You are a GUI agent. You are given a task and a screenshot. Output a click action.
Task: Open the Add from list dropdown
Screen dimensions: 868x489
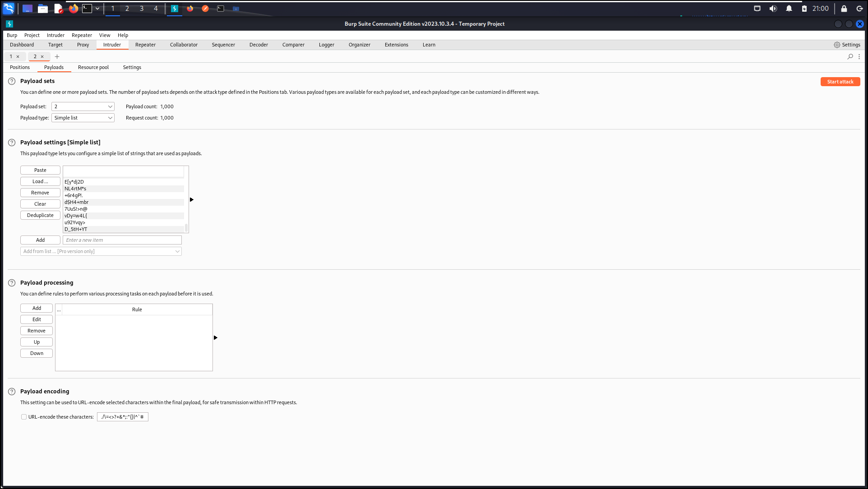coord(101,251)
